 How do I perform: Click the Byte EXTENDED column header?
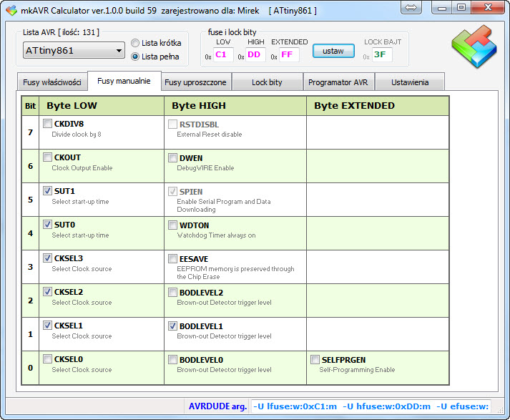(x=378, y=106)
